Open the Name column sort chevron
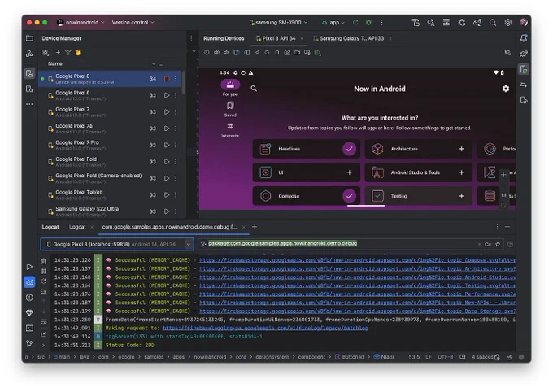This screenshot has width=553, height=392. tap(154, 64)
